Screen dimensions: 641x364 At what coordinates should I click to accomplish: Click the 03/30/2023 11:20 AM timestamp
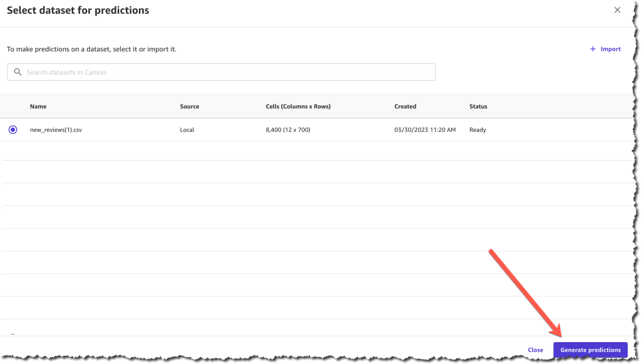coord(424,129)
